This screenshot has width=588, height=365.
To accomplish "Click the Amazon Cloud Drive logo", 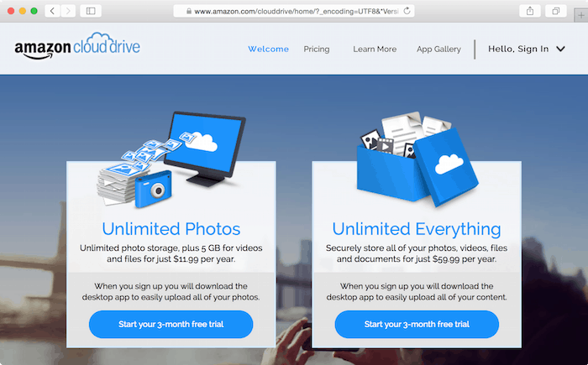I will 77,46.
